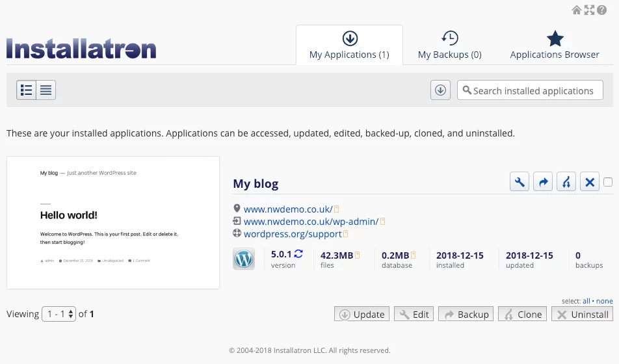
Task: Click the 5.0.1 version number
Action: (x=281, y=254)
